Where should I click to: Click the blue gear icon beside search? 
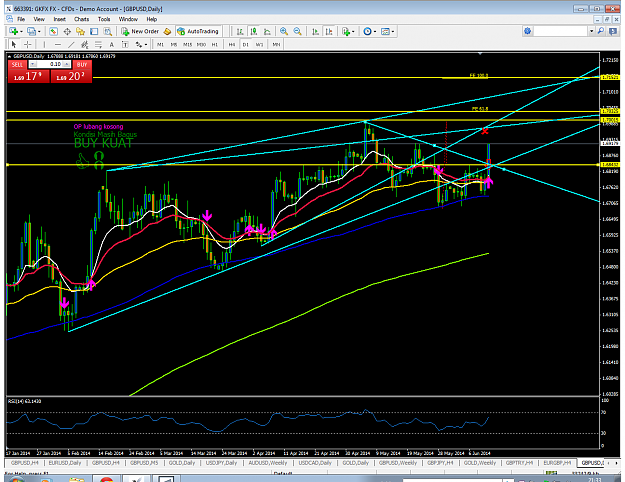pos(528,31)
